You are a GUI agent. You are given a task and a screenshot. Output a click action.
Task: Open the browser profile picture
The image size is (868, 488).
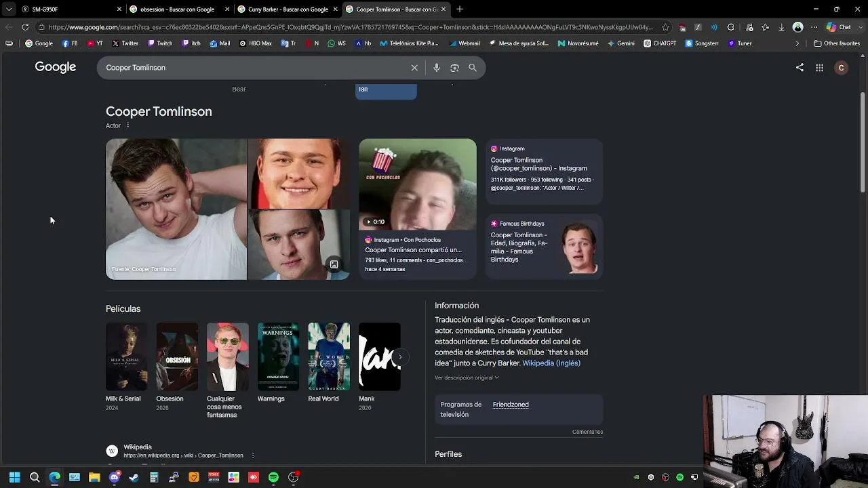pyautogui.click(x=797, y=27)
